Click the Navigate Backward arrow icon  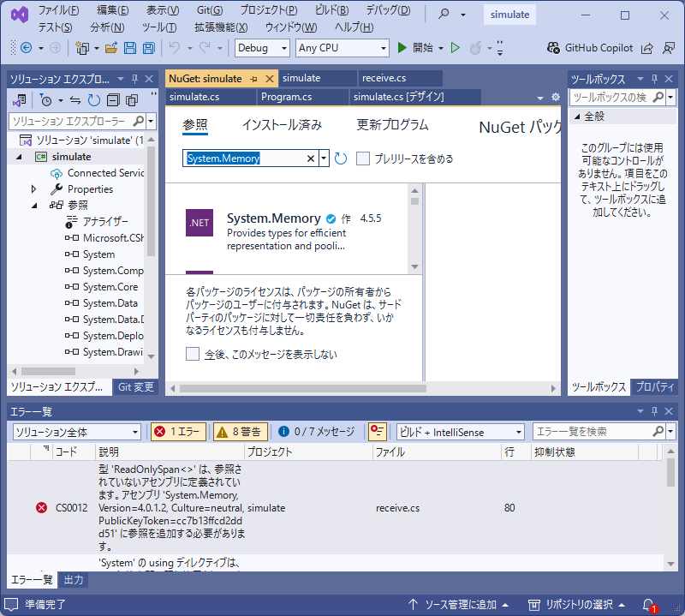(x=27, y=48)
